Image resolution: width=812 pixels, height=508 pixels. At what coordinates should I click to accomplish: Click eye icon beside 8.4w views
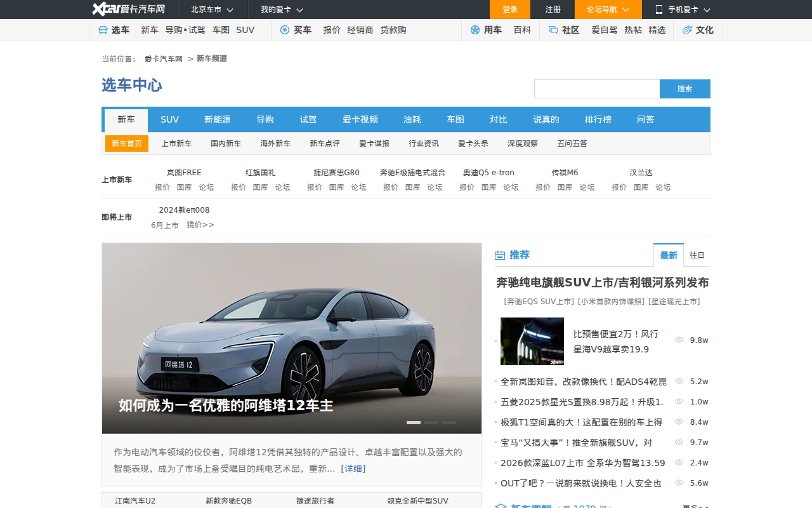click(679, 422)
